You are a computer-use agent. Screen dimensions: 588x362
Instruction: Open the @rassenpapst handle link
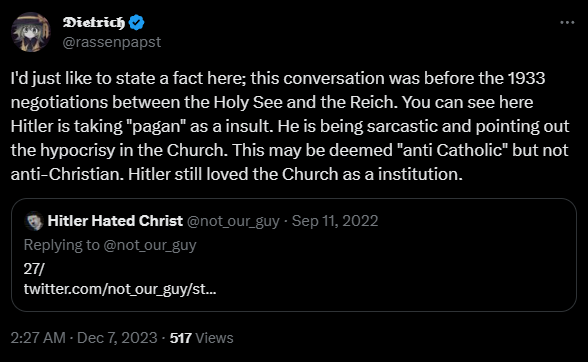[x=112, y=42]
